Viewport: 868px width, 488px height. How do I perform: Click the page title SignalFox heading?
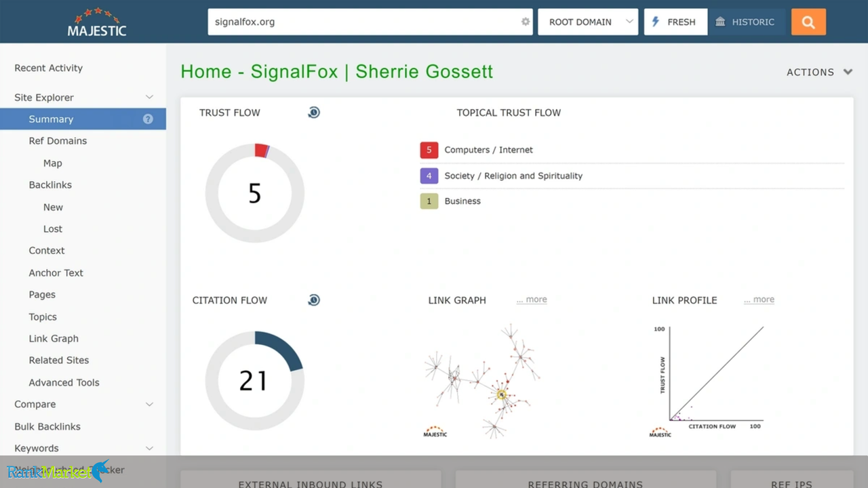pos(336,72)
